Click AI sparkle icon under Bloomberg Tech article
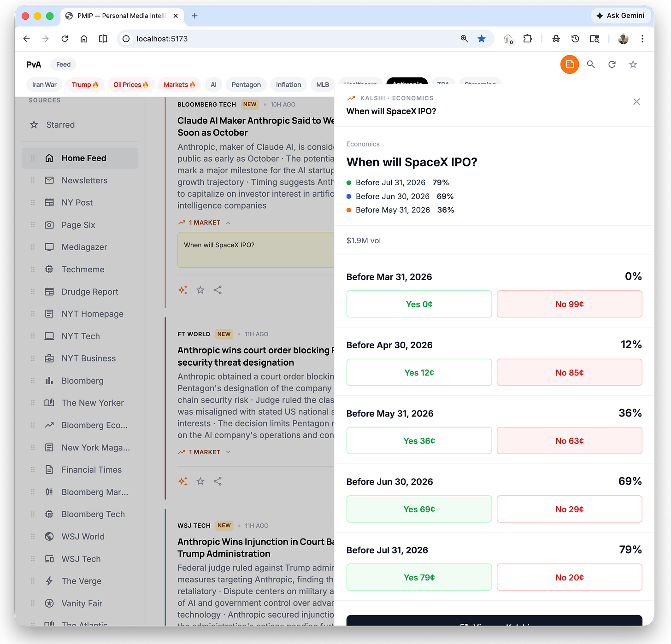 [x=183, y=290]
